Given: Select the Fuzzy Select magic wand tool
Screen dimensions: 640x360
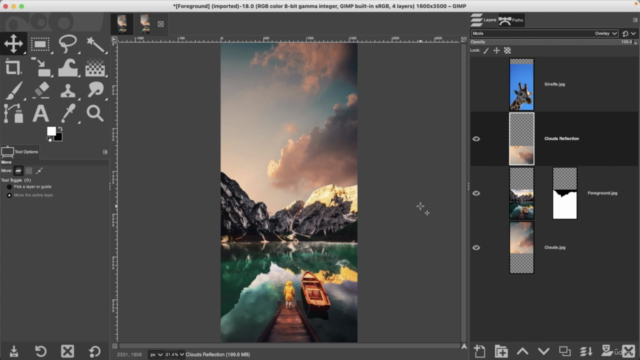Looking at the screenshot, I should [x=95, y=44].
